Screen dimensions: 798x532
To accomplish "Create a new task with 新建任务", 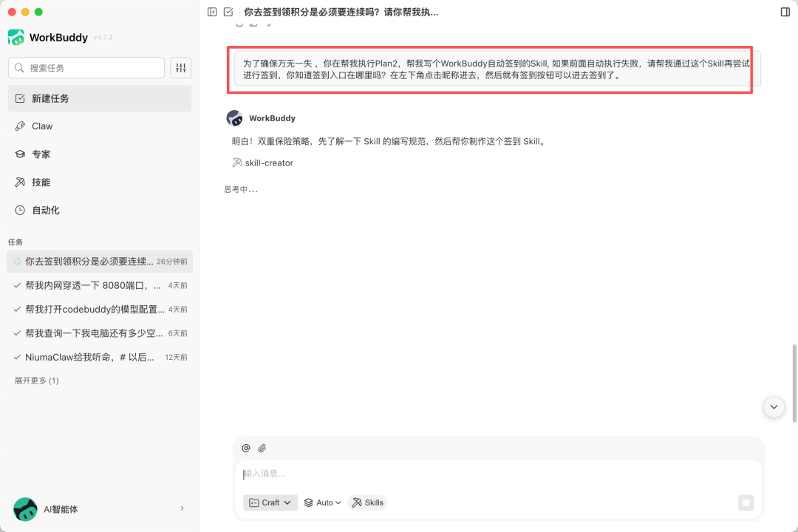I will tap(99, 98).
